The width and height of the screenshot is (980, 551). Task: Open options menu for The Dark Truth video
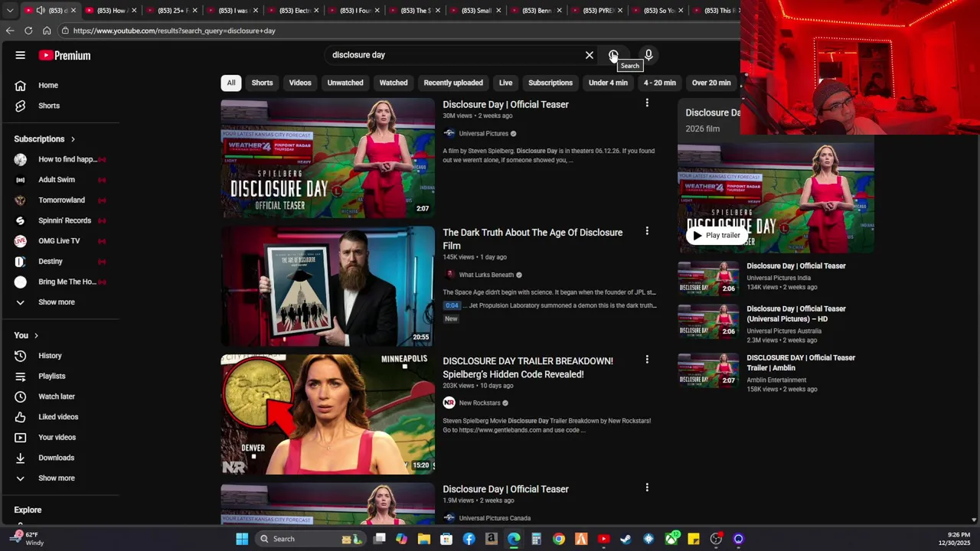click(x=647, y=231)
